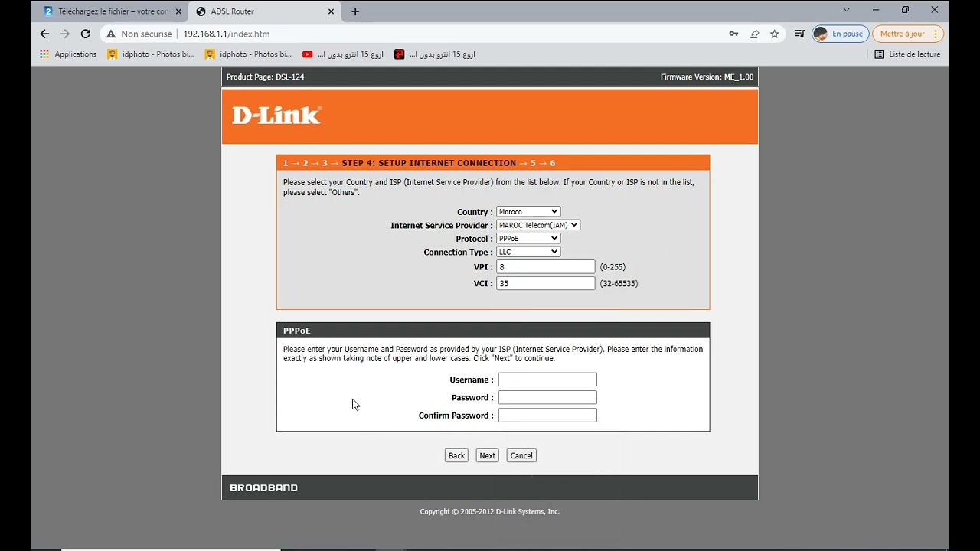Screen dimensions: 980x551
Task: Bookmark this page with the star icon
Action: pyautogui.click(x=775, y=34)
